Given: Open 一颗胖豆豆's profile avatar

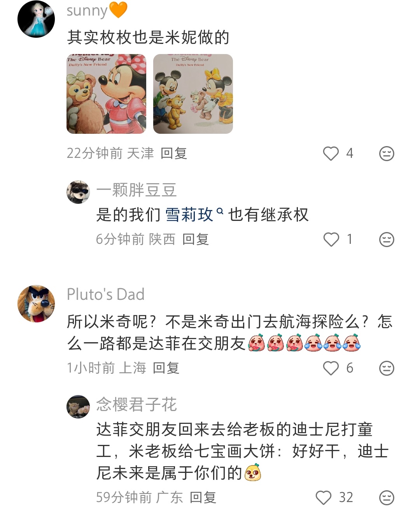Looking at the screenshot, I should click(78, 192).
